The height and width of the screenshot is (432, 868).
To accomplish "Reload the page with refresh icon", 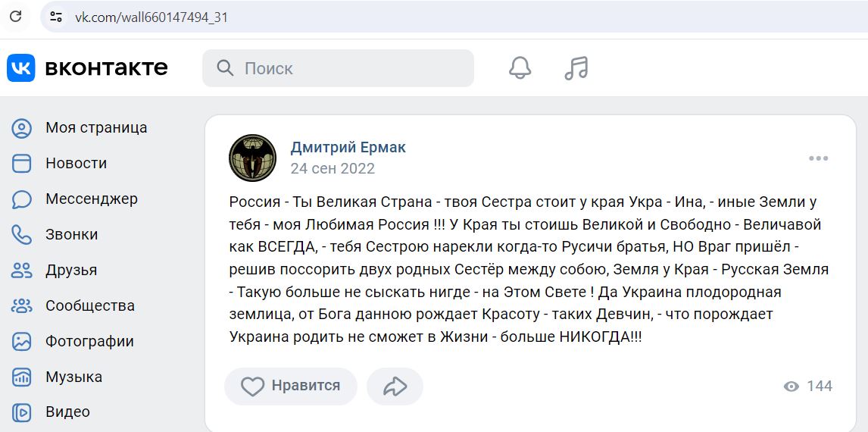I will 16,17.
